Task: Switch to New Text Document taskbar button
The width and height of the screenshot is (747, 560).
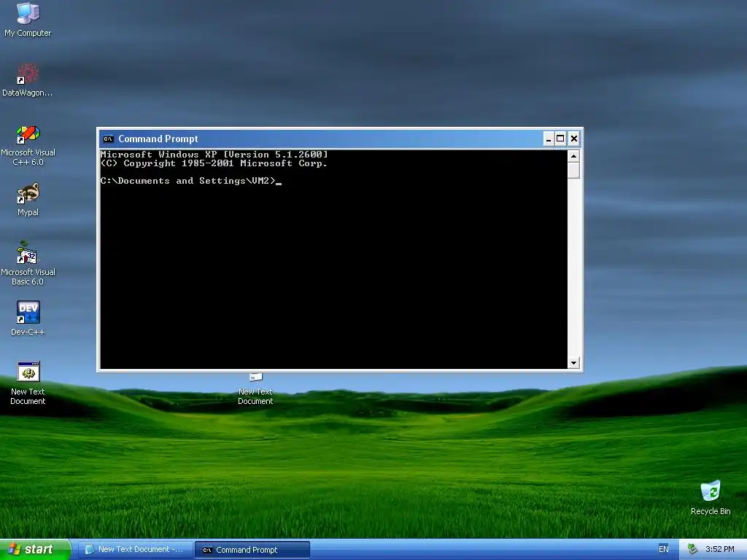Action: [135, 550]
